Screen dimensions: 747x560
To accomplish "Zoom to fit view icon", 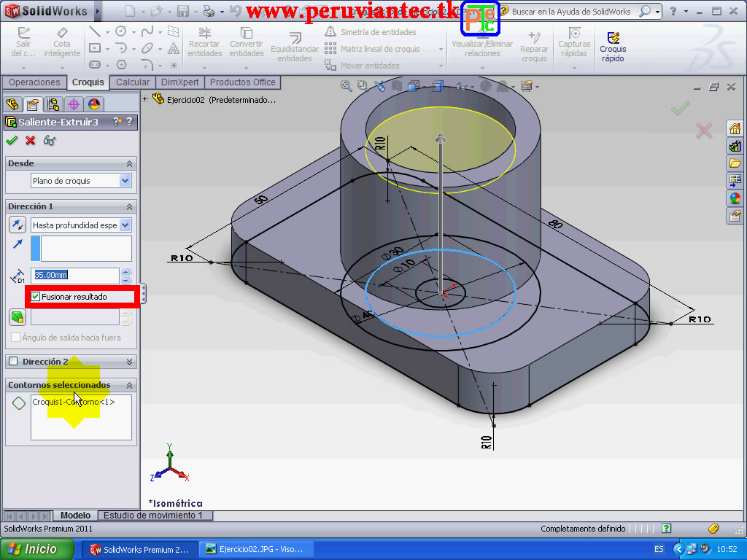I will (347, 86).
